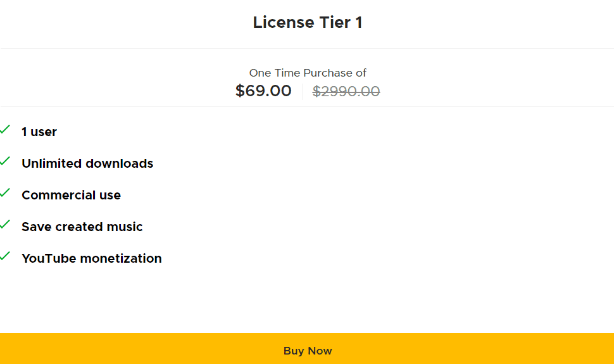
Task: Select the 1 user feature text
Action: pos(39,132)
